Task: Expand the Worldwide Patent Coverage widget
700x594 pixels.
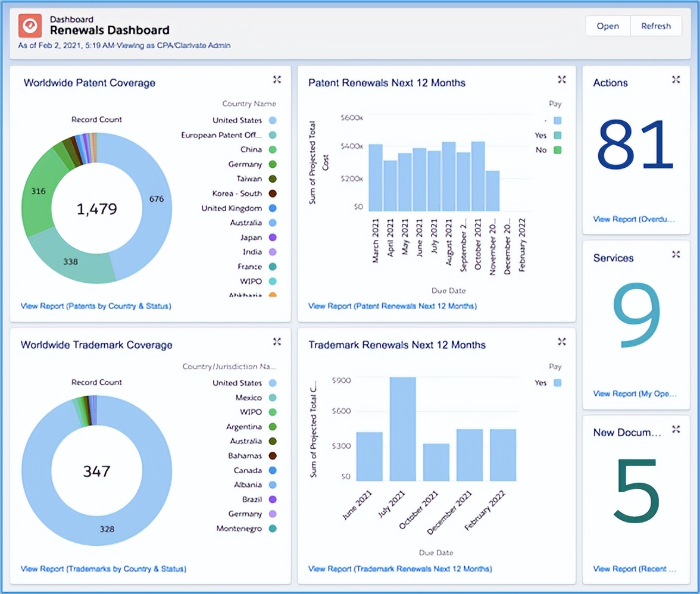Action: (277, 80)
